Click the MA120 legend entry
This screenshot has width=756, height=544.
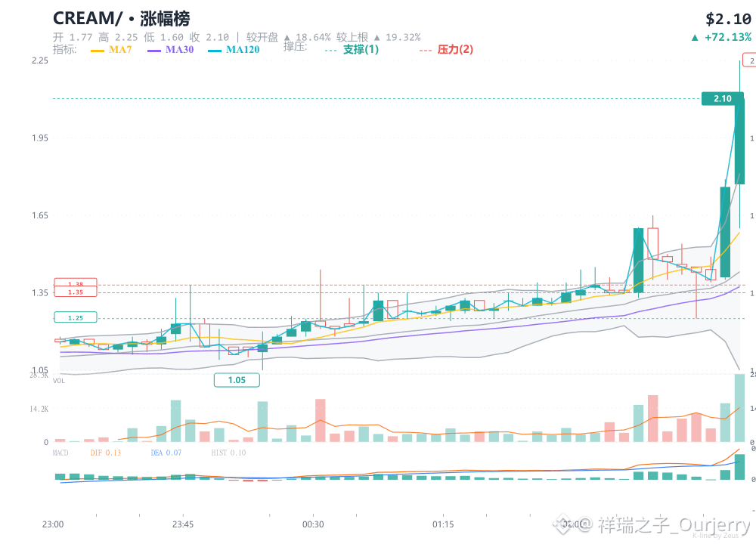point(234,50)
